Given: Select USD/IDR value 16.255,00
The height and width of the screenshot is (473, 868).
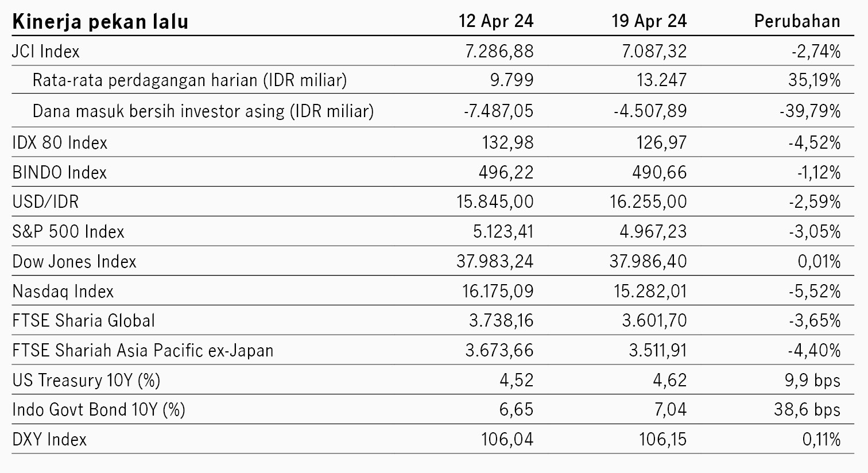Looking at the screenshot, I should [648, 202].
